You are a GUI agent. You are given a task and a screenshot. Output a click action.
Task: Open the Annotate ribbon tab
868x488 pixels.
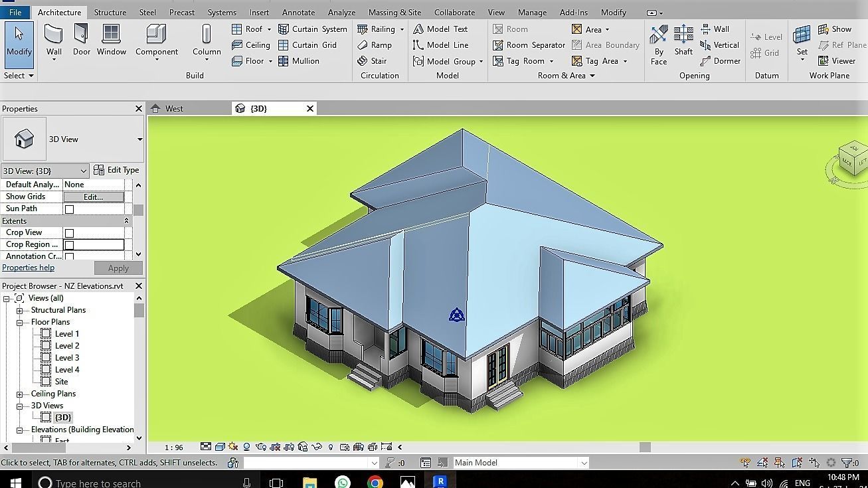(x=298, y=13)
